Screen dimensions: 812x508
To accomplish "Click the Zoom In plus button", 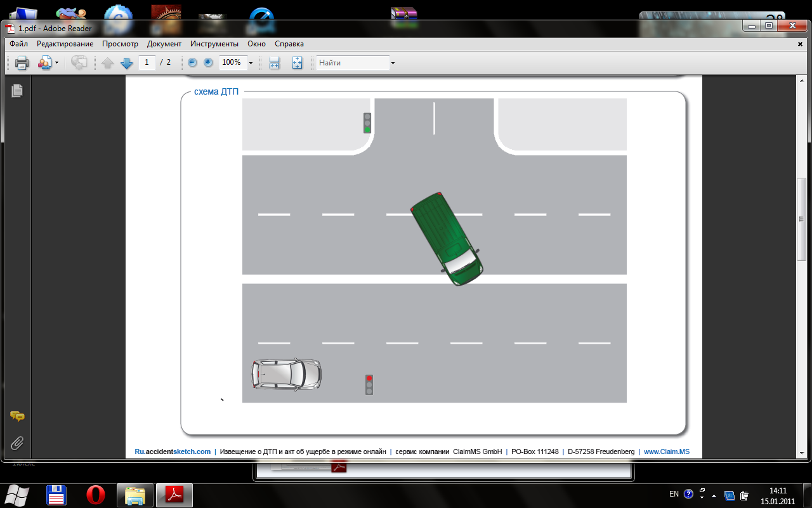I will click(208, 63).
